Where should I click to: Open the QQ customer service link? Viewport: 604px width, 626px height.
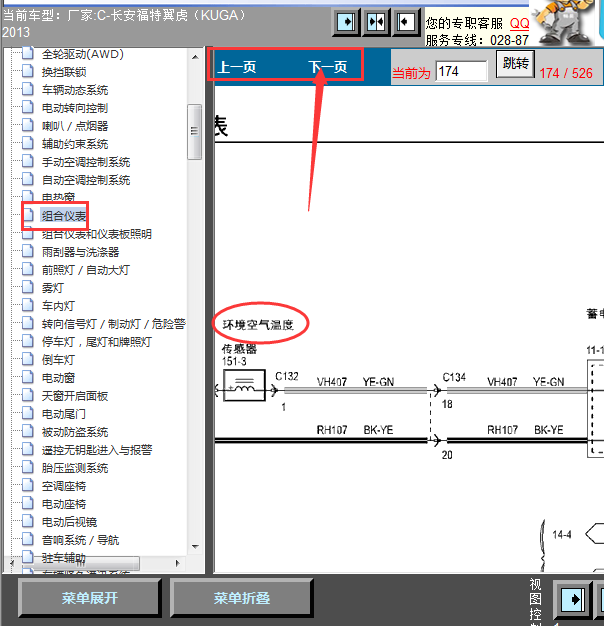click(x=519, y=23)
